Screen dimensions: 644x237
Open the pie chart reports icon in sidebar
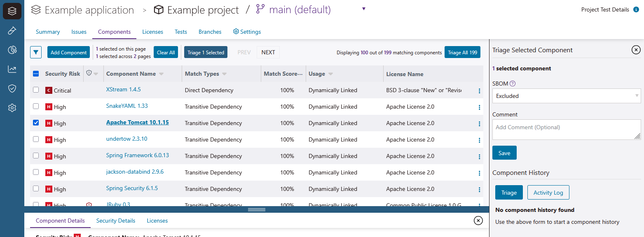click(x=12, y=49)
